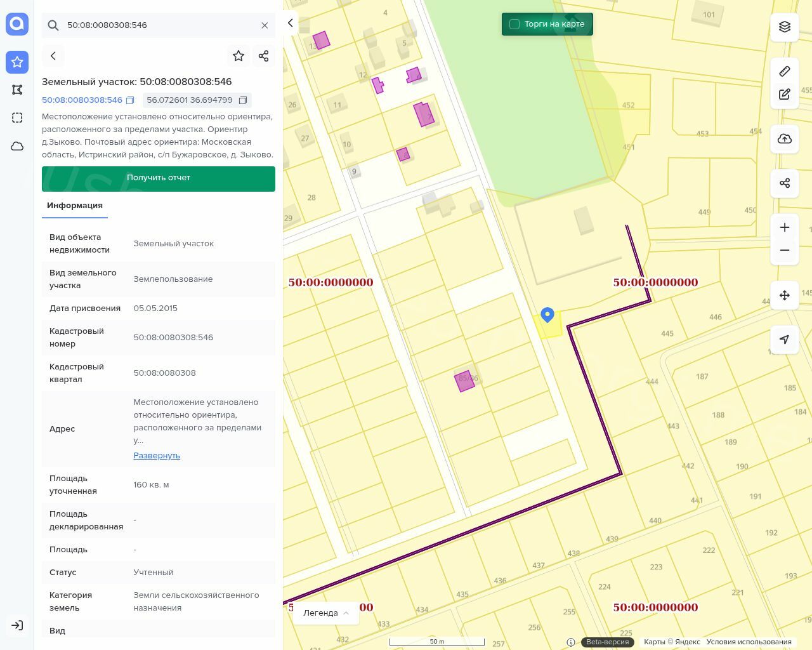The image size is (812, 650).
Task: Add parcel to favorites with star
Action: (239, 56)
